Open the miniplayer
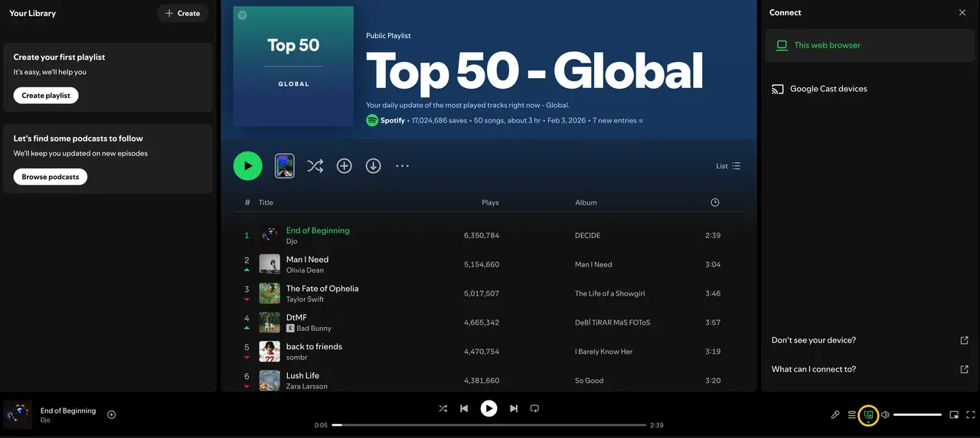980x438 pixels. (x=954, y=415)
